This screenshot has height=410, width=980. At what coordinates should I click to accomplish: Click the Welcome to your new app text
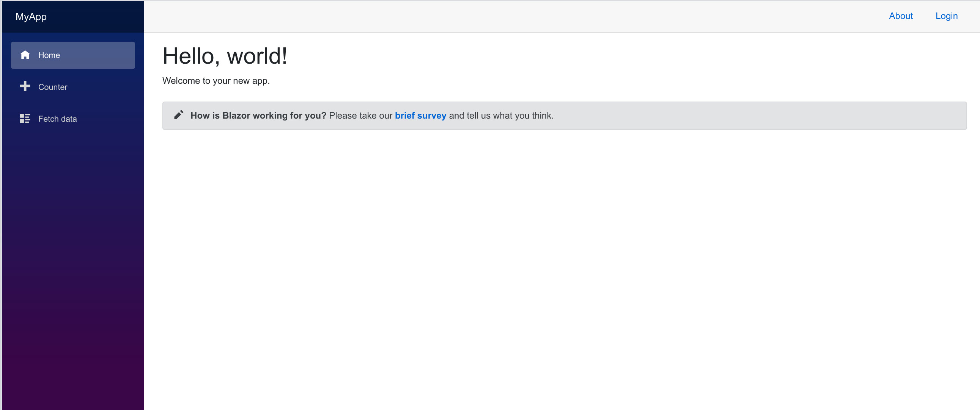coord(216,81)
